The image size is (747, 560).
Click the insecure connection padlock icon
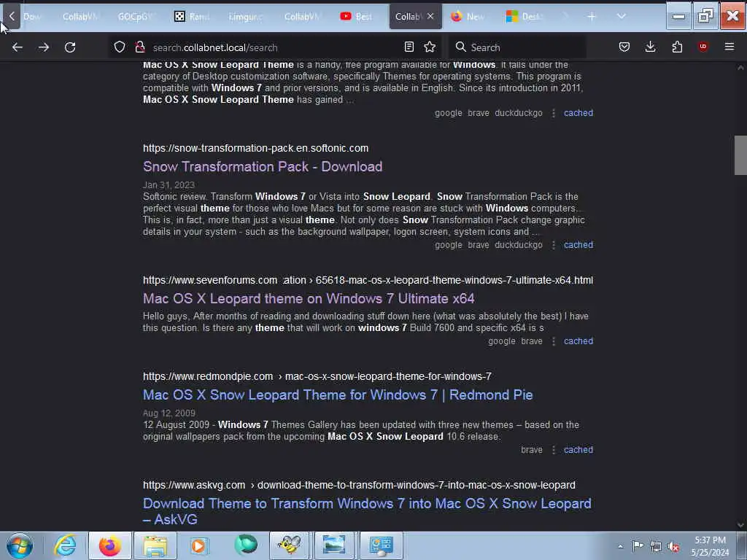tap(139, 47)
